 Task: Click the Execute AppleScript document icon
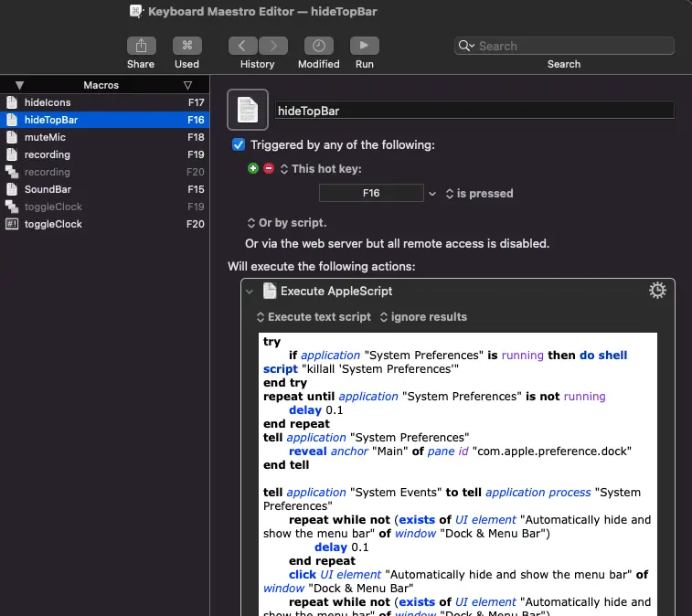(269, 291)
